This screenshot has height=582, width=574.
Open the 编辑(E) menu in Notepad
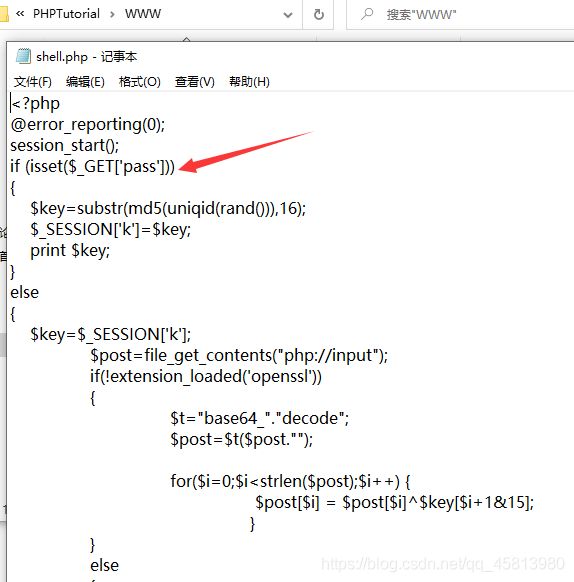tap(85, 82)
